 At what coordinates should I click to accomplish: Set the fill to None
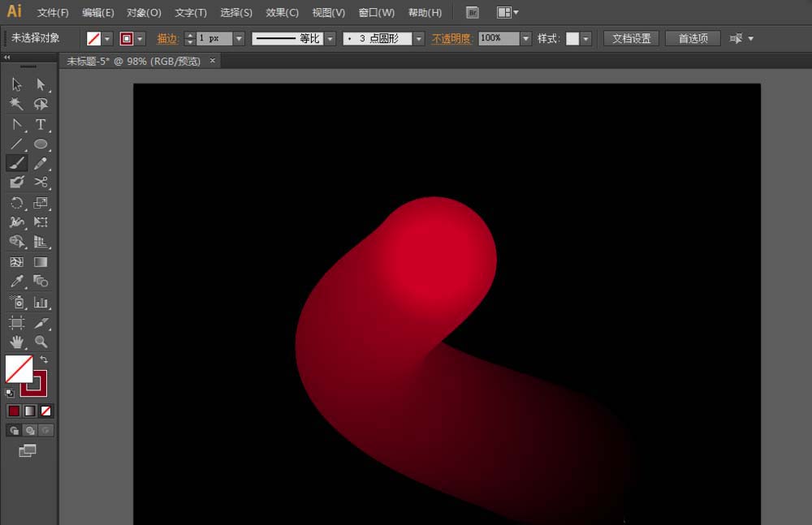[45, 411]
